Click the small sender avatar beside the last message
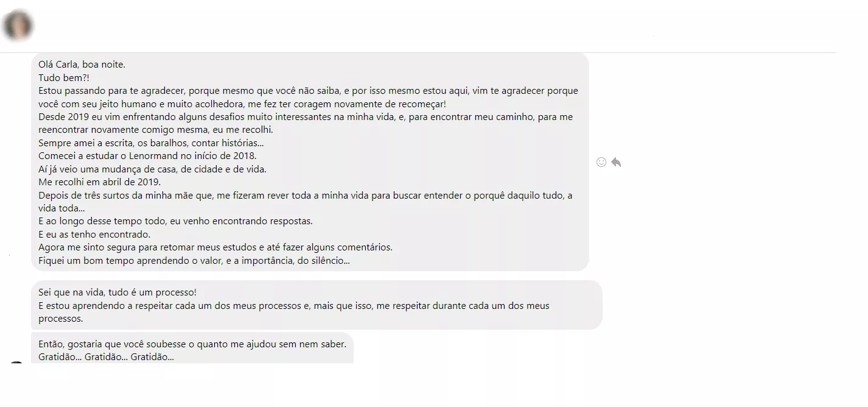 pos(16,363)
